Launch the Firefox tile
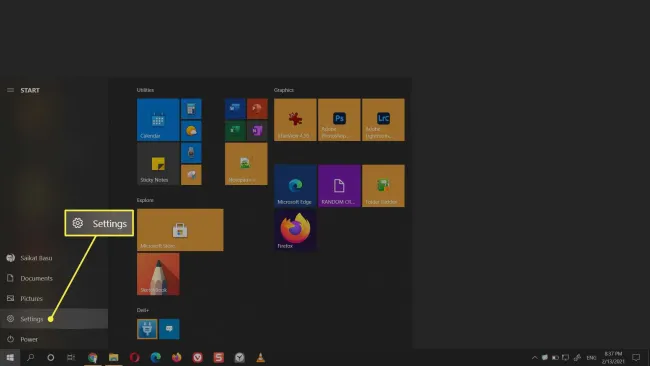 tap(295, 230)
